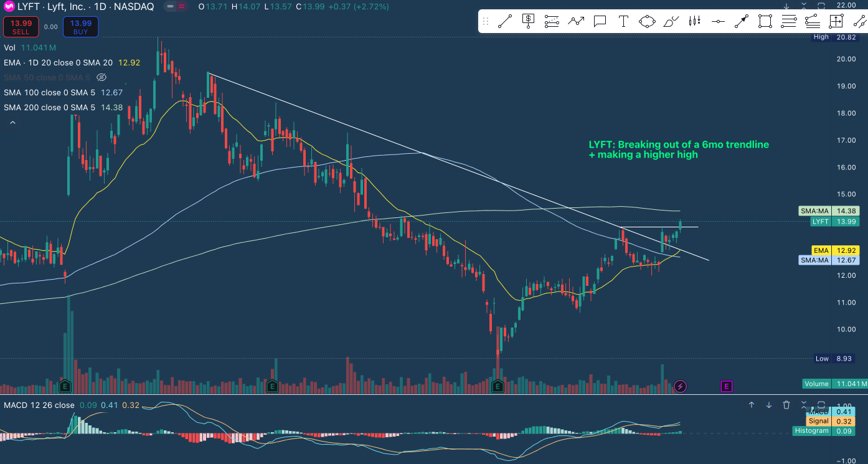Select the bars pattern candlestick tool
The image size is (868, 464).
(695, 22)
